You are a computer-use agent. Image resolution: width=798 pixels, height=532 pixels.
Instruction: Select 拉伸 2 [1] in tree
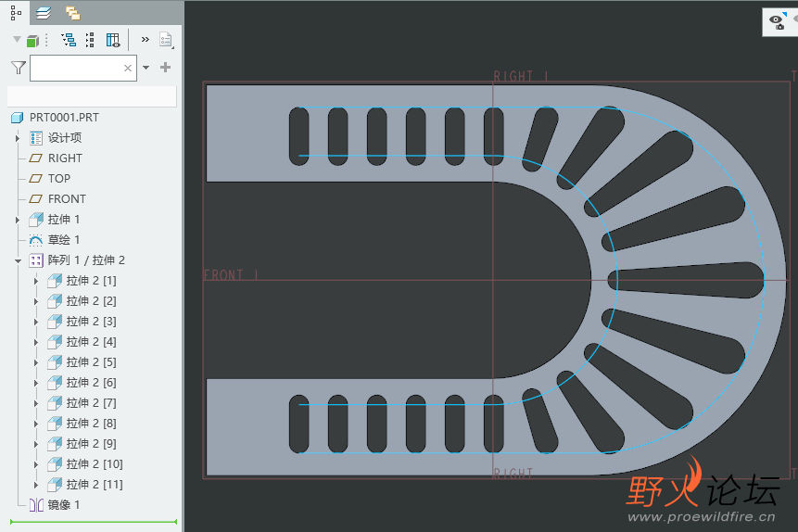click(91, 281)
